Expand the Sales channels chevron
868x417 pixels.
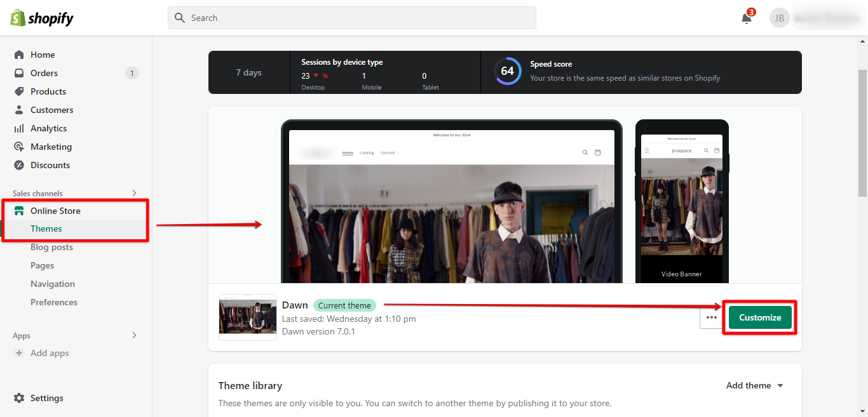click(x=134, y=193)
